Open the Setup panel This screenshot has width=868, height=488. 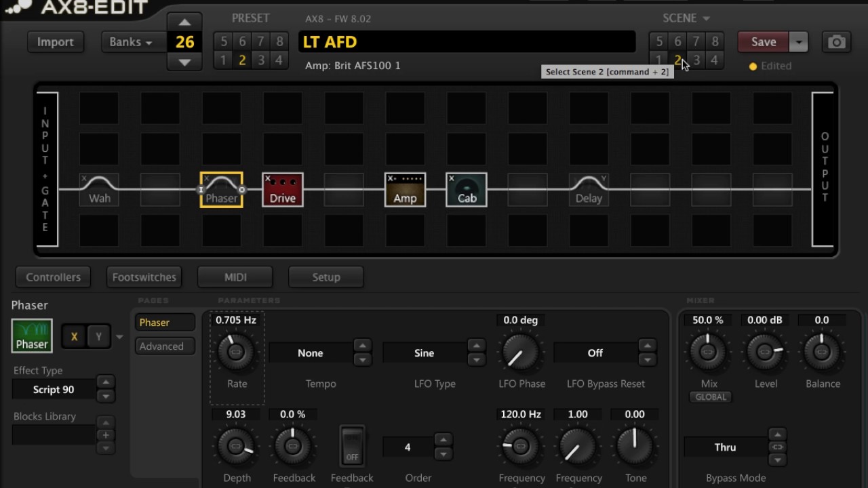point(326,277)
